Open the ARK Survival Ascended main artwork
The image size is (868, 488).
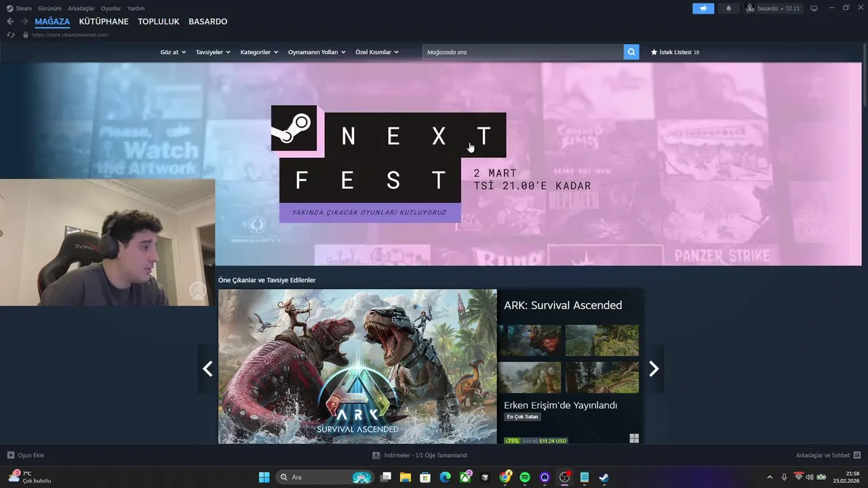(357, 367)
